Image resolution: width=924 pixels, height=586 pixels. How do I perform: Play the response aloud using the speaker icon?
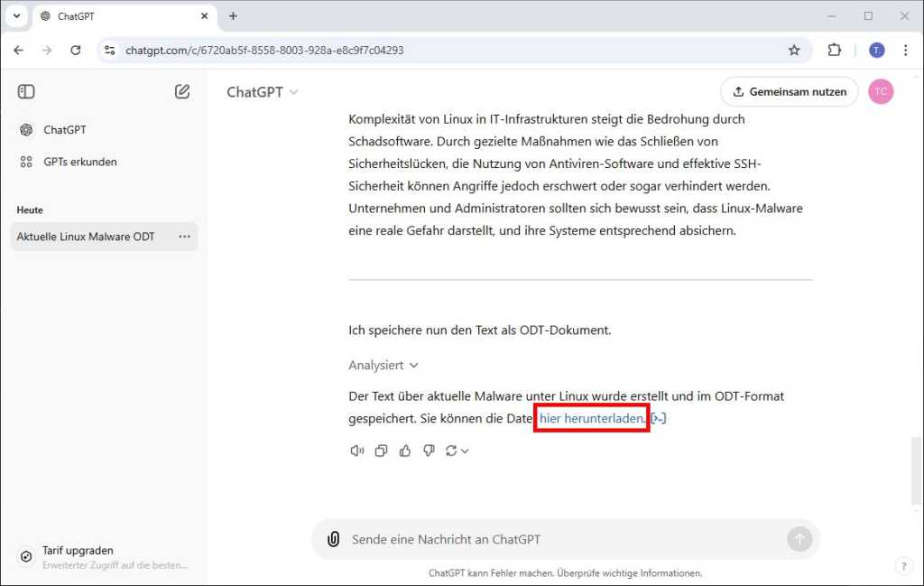(x=356, y=450)
